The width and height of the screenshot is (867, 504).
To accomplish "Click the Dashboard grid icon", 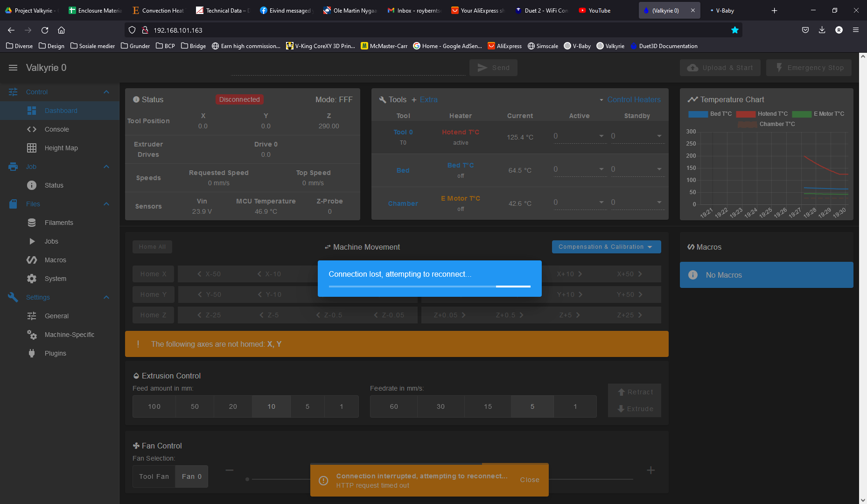I will coord(32,111).
